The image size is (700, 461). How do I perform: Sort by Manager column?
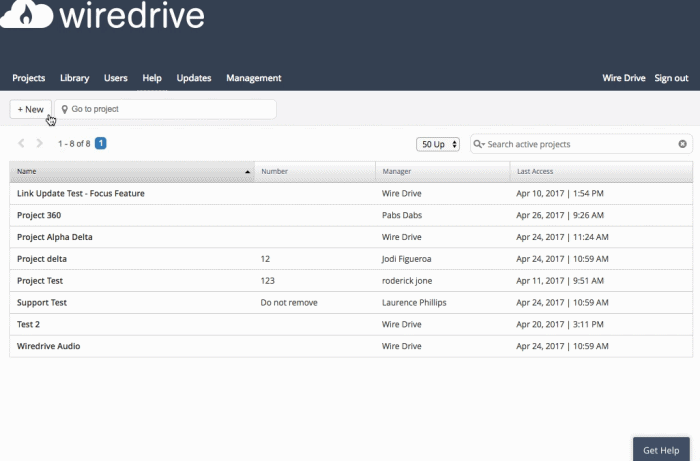[x=443, y=171]
